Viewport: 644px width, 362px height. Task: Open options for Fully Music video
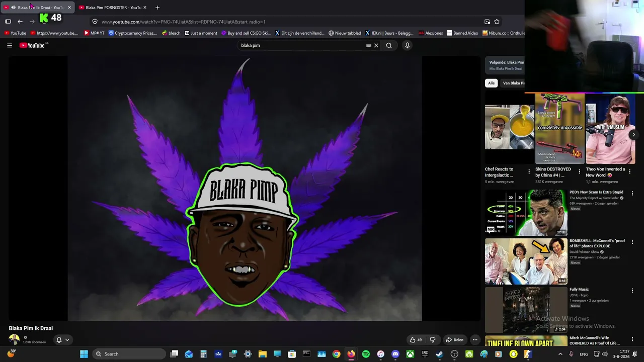click(x=632, y=291)
